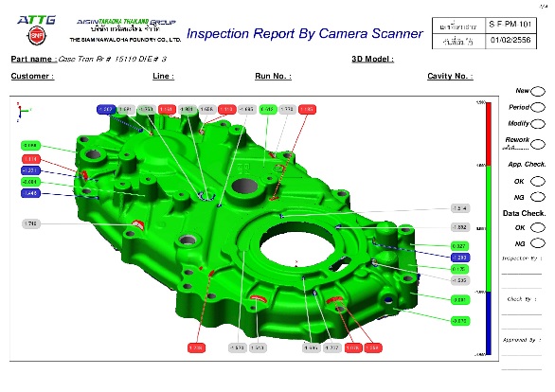Click the green segment of the color scale
Screen dimensions: 555x392
(x=489, y=228)
